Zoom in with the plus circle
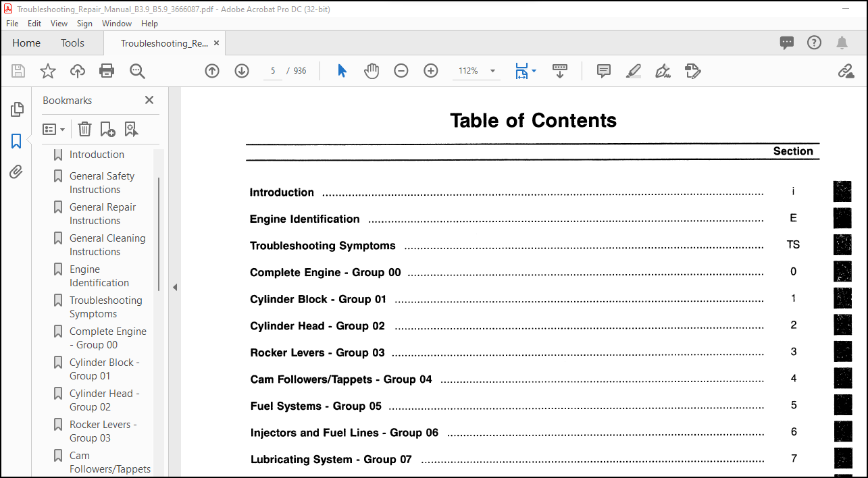The width and height of the screenshot is (868, 478). pos(431,71)
